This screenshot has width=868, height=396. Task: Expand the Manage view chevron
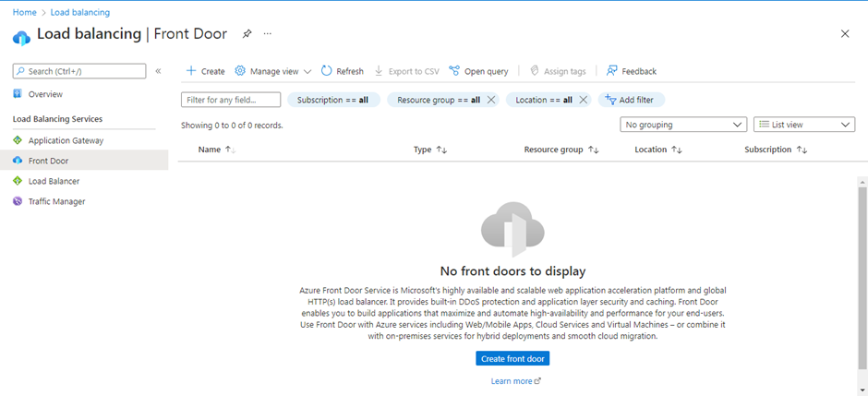307,71
